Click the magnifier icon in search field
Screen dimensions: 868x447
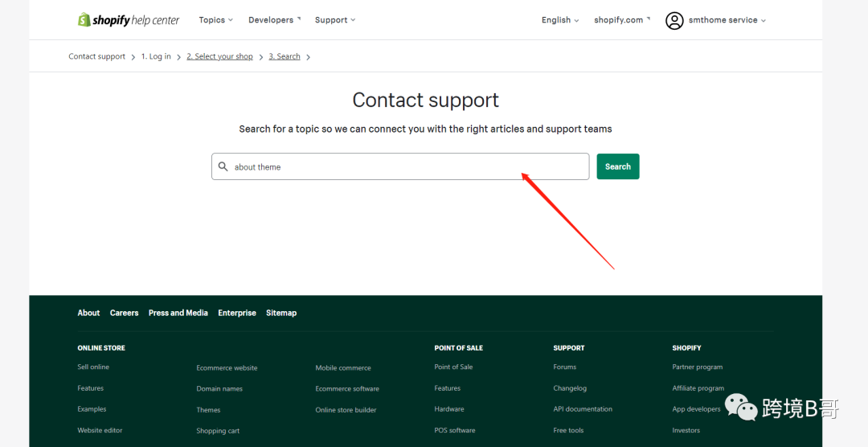pos(223,166)
